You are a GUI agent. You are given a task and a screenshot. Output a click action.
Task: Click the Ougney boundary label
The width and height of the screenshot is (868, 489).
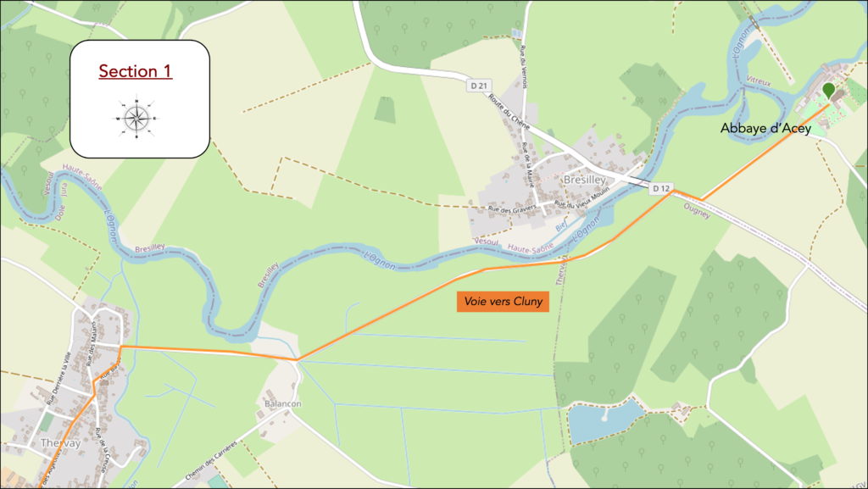(x=697, y=211)
